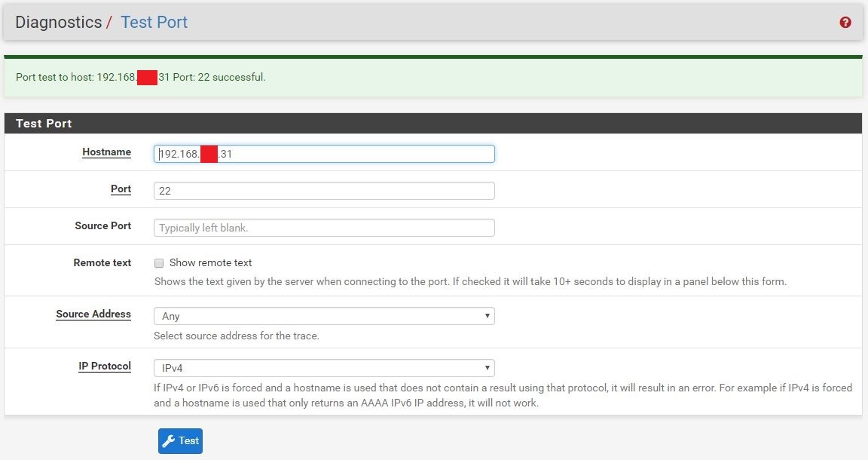The height and width of the screenshot is (460, 868).
Task: Click the underlined IP Protocol label
Action: pyautogui.click(x=105, y=366)
